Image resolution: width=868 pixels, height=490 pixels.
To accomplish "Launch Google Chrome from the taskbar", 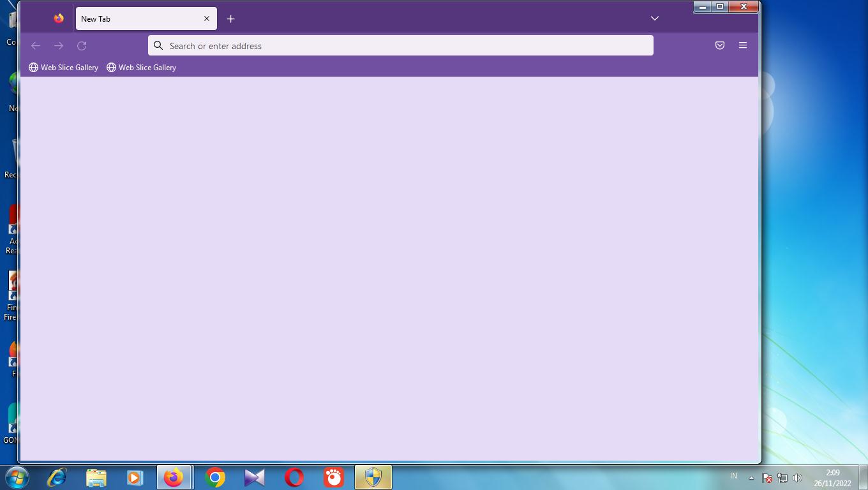I will (215, 477).
